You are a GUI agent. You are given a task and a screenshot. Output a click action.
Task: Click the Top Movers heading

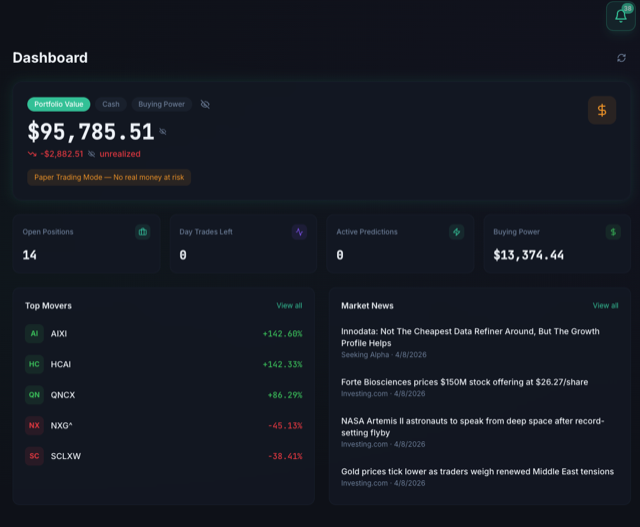click(48, 306)
